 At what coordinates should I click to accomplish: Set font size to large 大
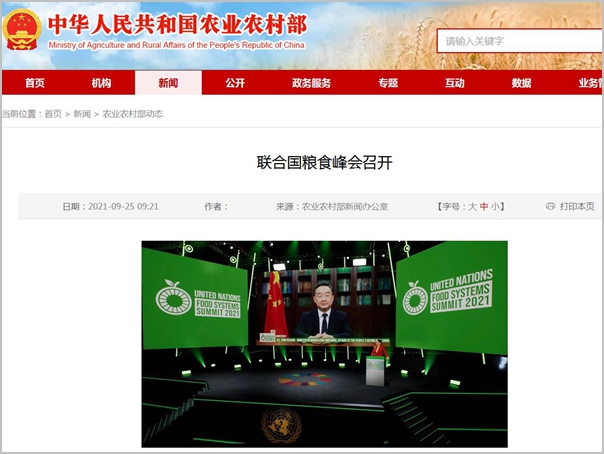point(473,207)
